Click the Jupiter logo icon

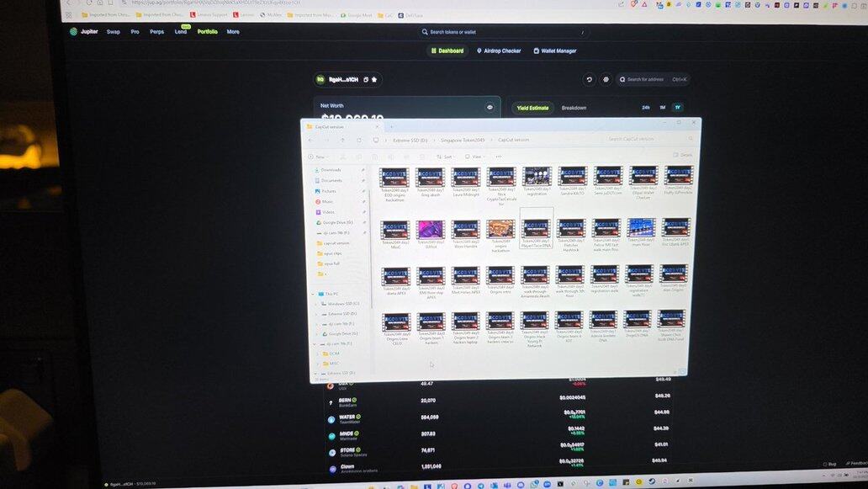click(73, 32)
